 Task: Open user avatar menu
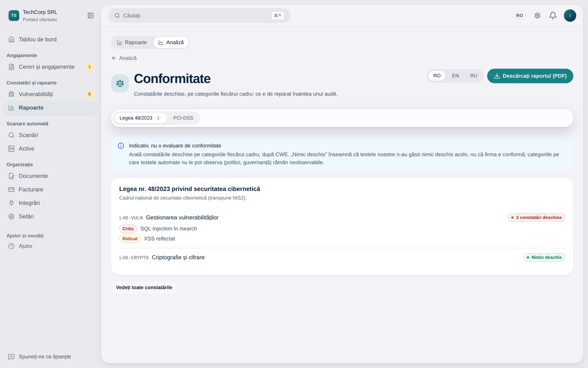[x=570, y=15]
